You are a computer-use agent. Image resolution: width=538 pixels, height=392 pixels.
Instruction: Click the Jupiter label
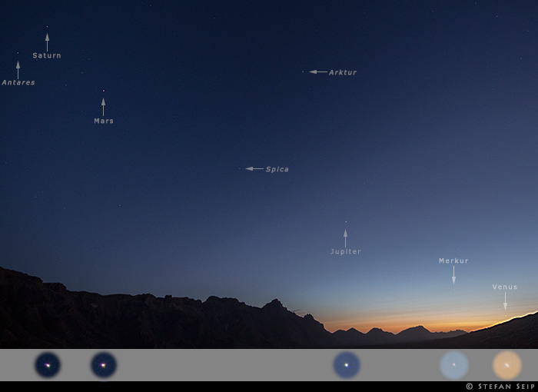pyautogui.click(x=346, y=251)
